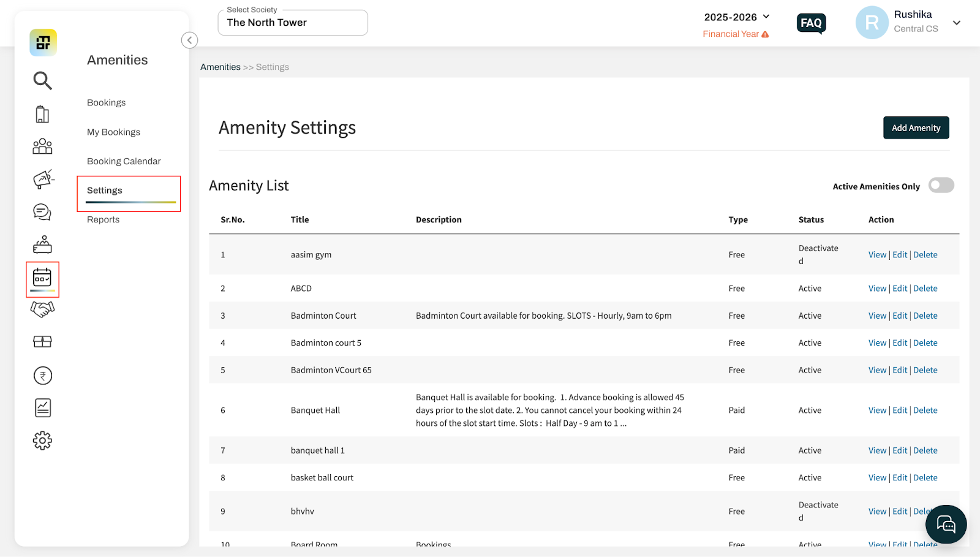Click the Add Amenity button

[x=916, y=128]
